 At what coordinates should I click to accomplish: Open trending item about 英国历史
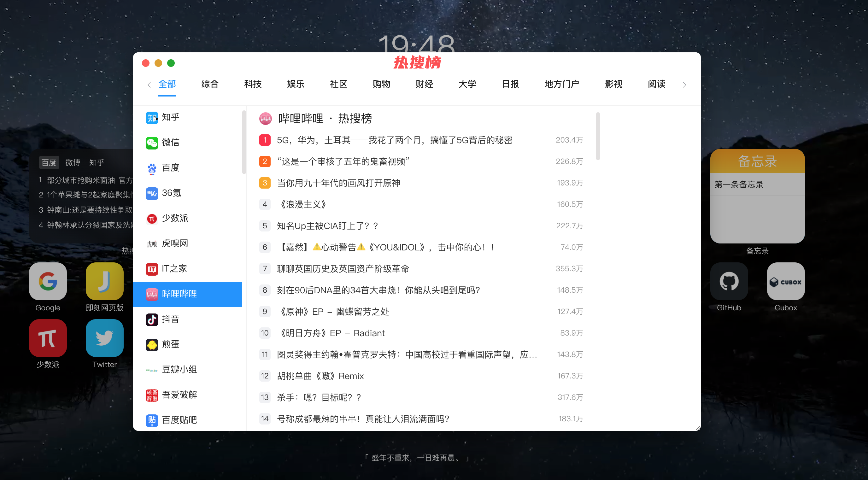[343, 269]
